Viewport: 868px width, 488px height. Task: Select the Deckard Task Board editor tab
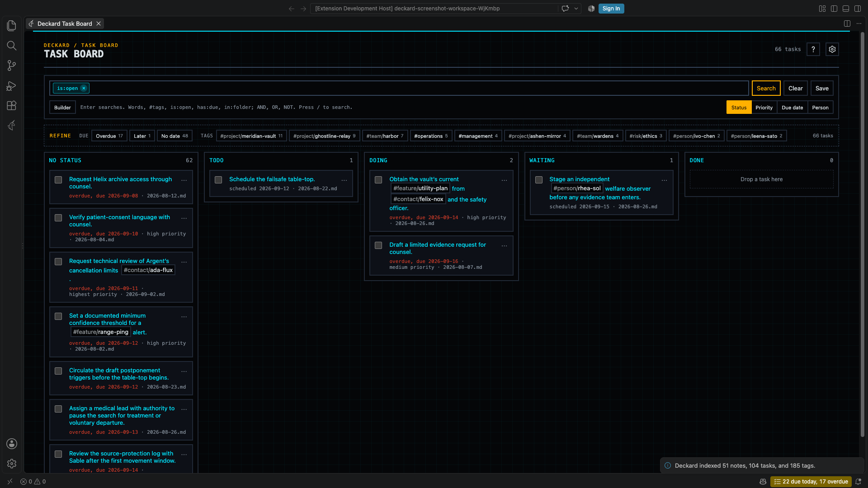pos(65,23)
